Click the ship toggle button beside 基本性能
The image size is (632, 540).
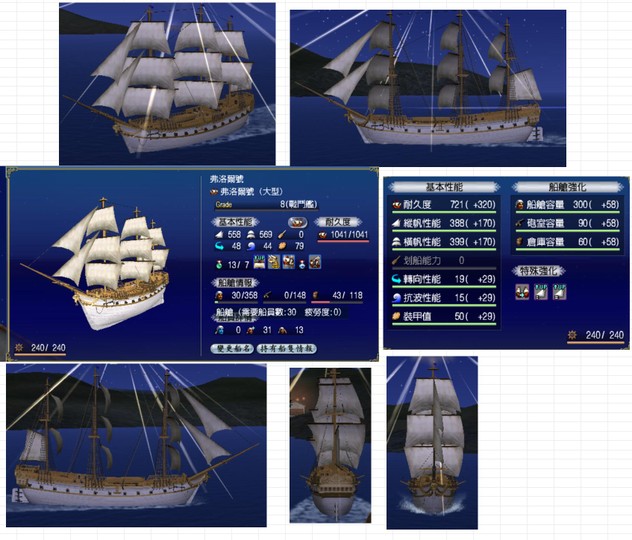click(297, 222)
